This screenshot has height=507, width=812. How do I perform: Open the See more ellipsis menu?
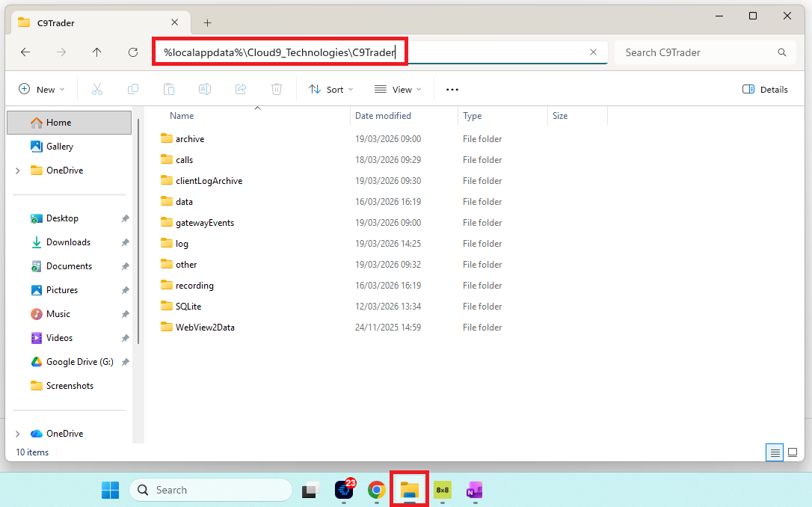point(452,89)
